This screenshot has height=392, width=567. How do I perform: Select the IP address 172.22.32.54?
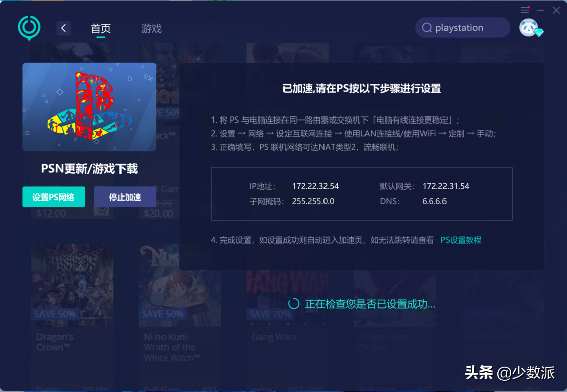(315, 186)
